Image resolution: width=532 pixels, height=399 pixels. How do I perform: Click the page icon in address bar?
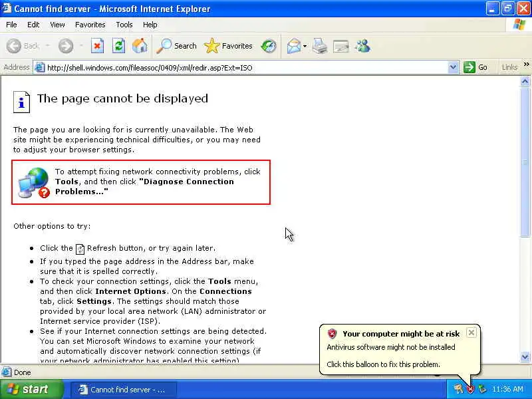(x=40, y=68)
